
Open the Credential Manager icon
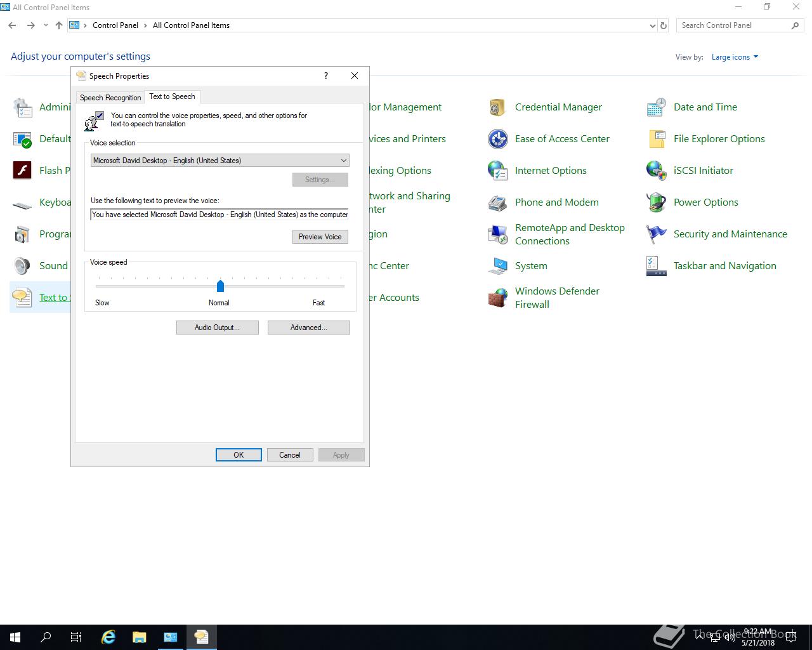[497, 107]
